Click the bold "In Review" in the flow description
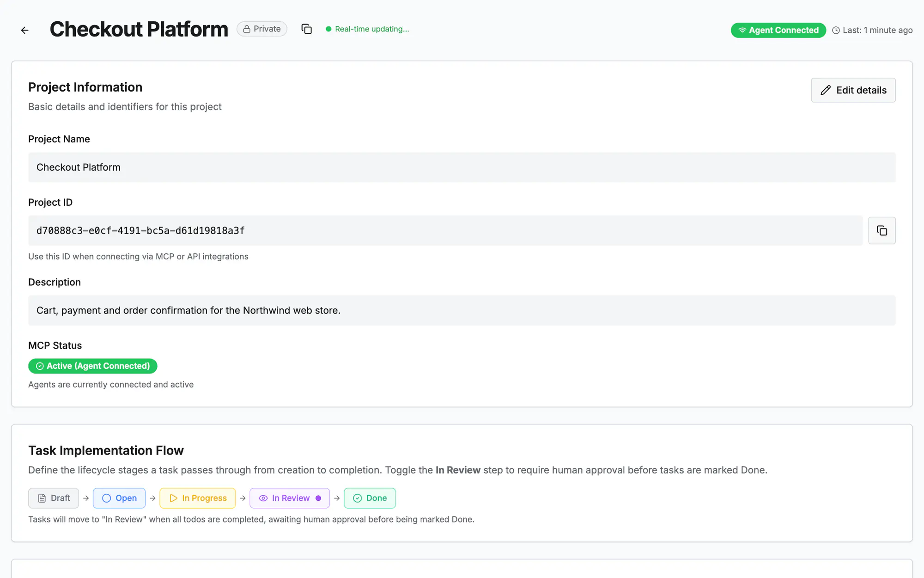The height and width of the screenshot is (578, 924). (x=458, y=470)
